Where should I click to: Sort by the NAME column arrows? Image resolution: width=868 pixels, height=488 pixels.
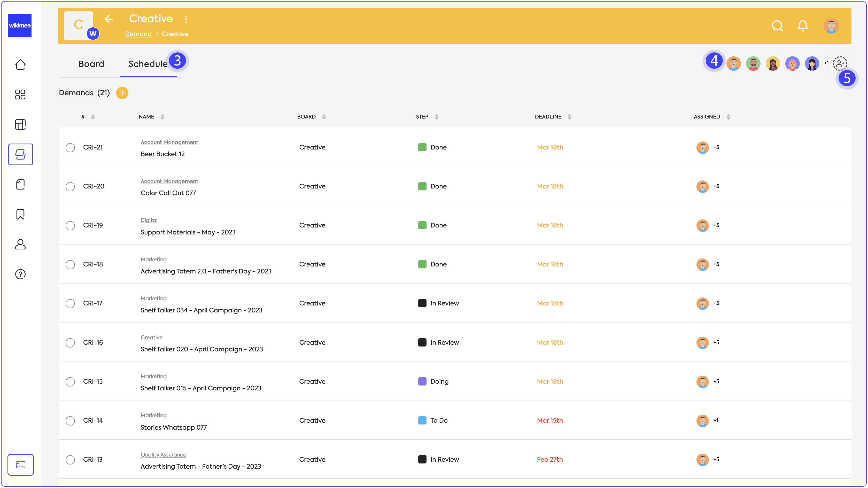tap(162, 117)
